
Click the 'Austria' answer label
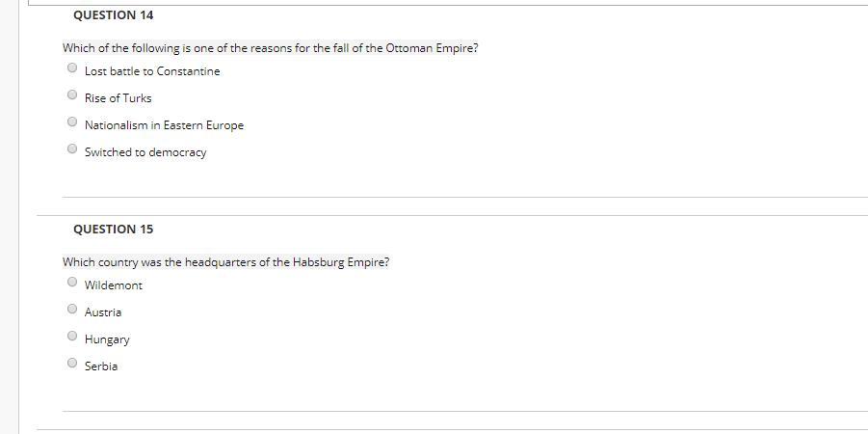click(103, 312)
